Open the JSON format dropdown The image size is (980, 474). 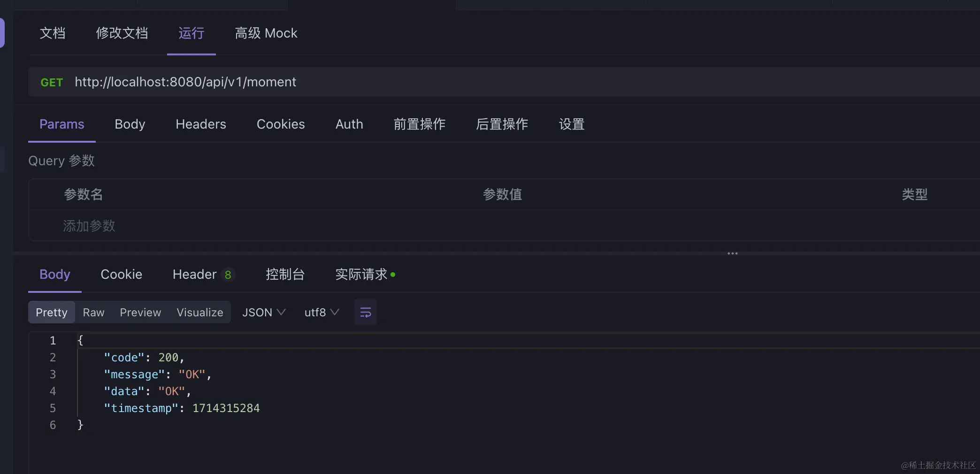264,313
